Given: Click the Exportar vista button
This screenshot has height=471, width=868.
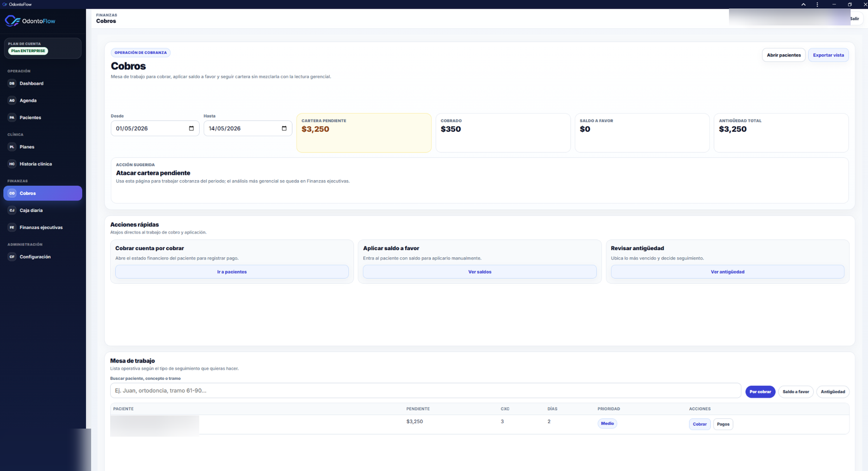Looking at the screenshot, I should pyautogui.click(x=828, y=55).
